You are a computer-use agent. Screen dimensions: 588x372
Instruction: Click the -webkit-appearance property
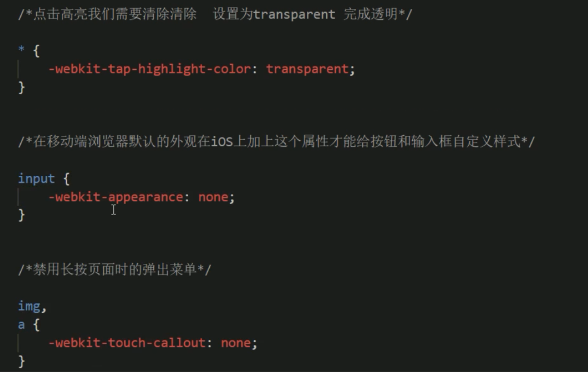click(x=115, y=197)
